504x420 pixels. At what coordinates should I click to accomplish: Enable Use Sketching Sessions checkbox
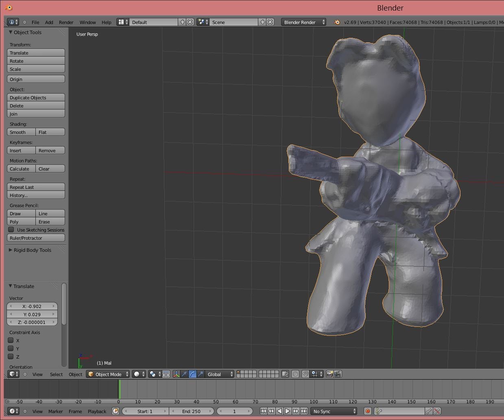click(x=11, y=230)
